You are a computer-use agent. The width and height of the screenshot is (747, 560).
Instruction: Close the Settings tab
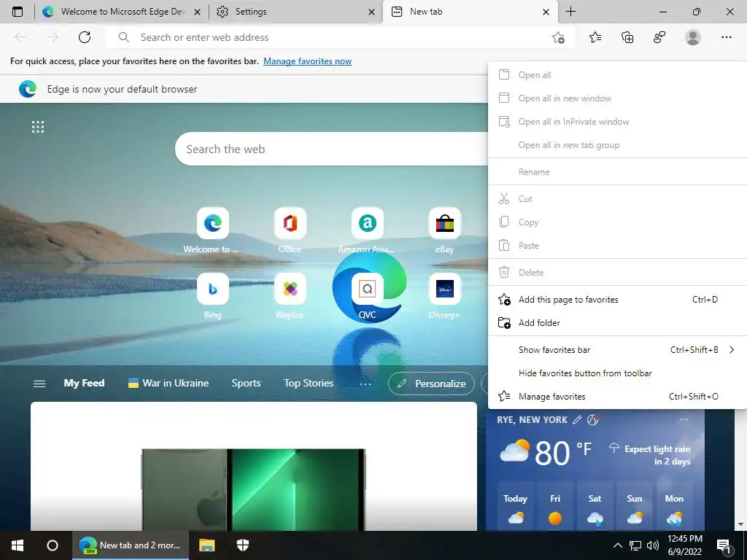coord(371,12)
